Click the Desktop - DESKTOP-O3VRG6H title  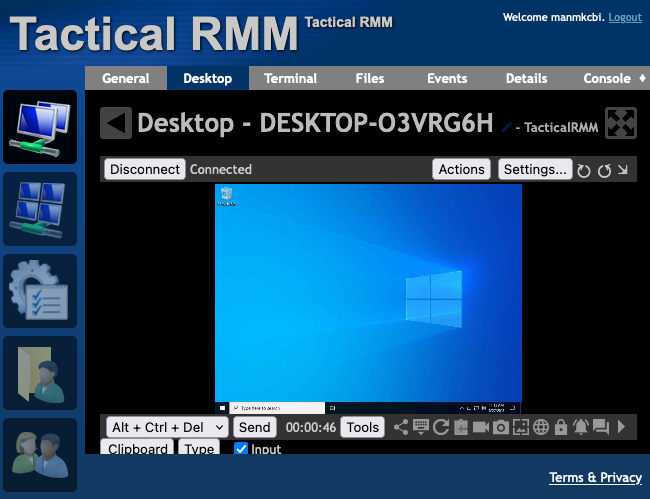pyautogui.click(x=315, y=123)
